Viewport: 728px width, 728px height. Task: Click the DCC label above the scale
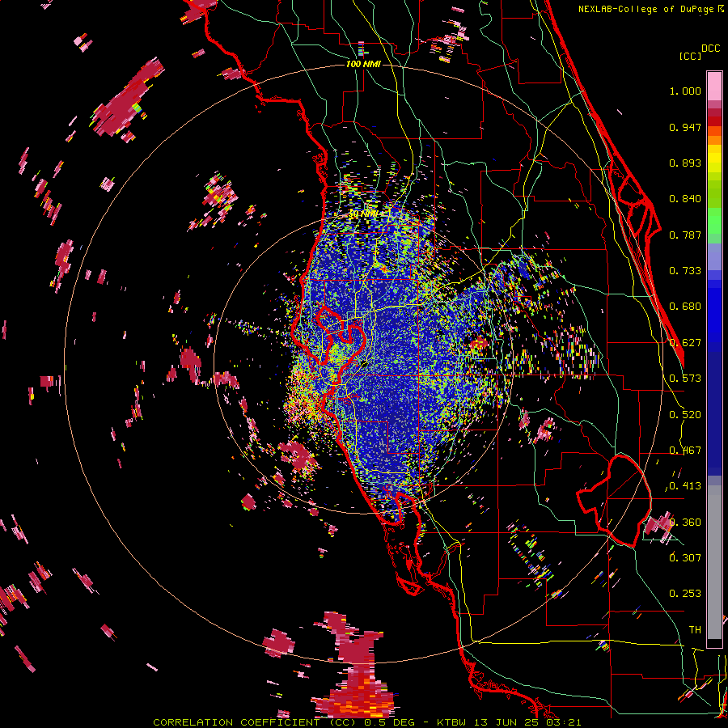(x=710, y=49)
